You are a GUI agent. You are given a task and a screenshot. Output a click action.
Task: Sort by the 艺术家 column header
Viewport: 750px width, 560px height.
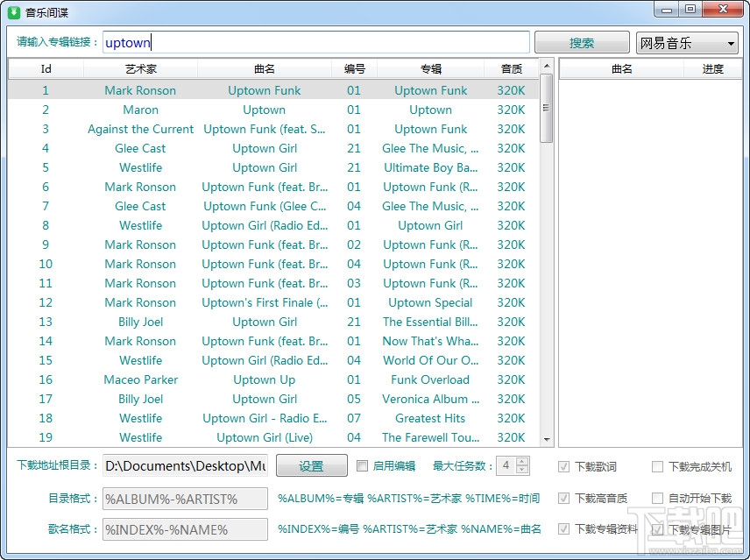point(140,69)
